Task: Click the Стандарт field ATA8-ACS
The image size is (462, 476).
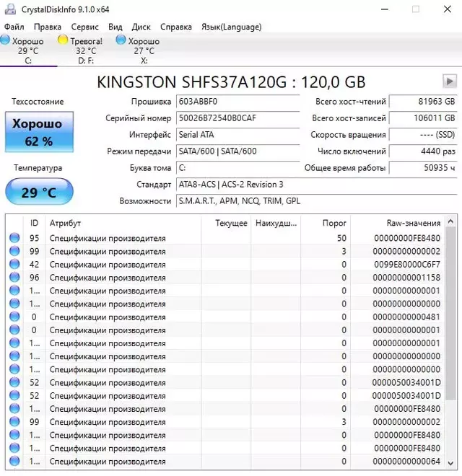Action: pos(316,185)
